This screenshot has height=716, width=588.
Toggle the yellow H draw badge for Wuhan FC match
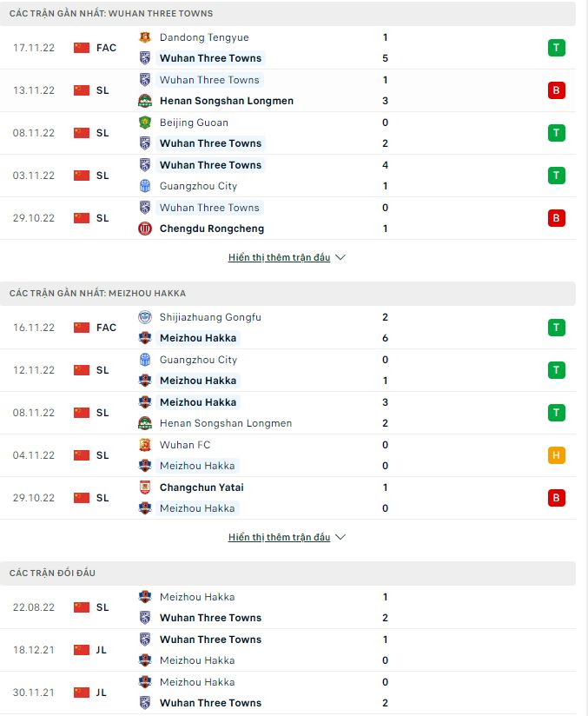557,454
